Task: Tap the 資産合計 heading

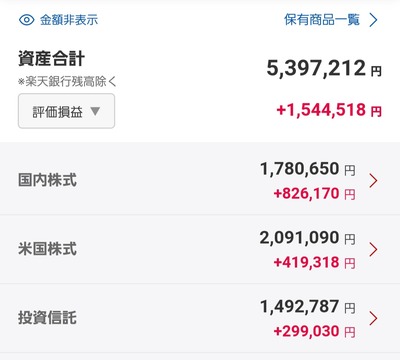Action: (51, 59)
